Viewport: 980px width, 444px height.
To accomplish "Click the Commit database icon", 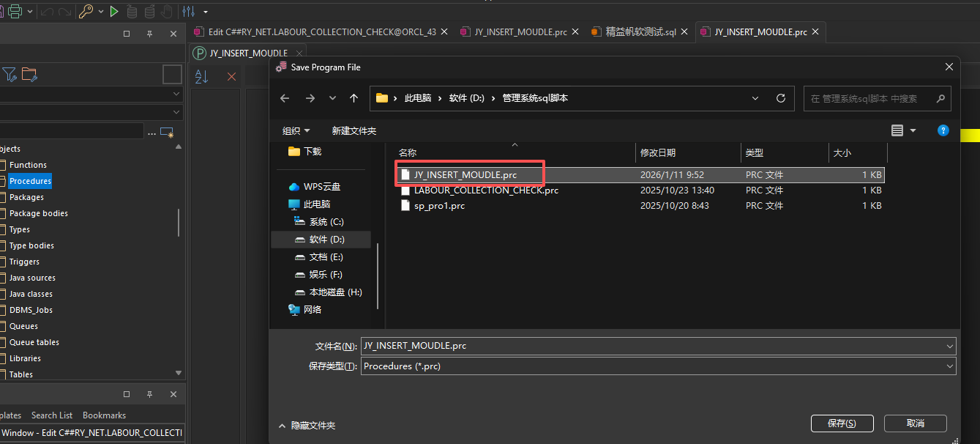I will pos(132,12).
